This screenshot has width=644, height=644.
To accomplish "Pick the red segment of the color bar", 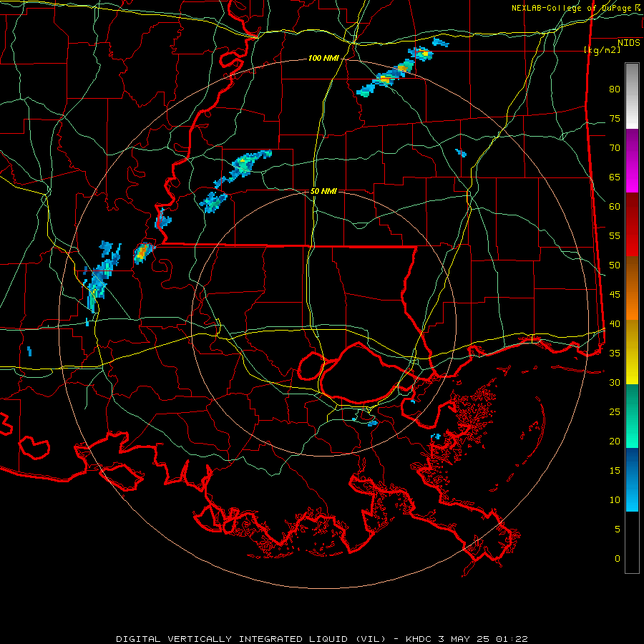I will pyautogui.click(x=632, y=225).
